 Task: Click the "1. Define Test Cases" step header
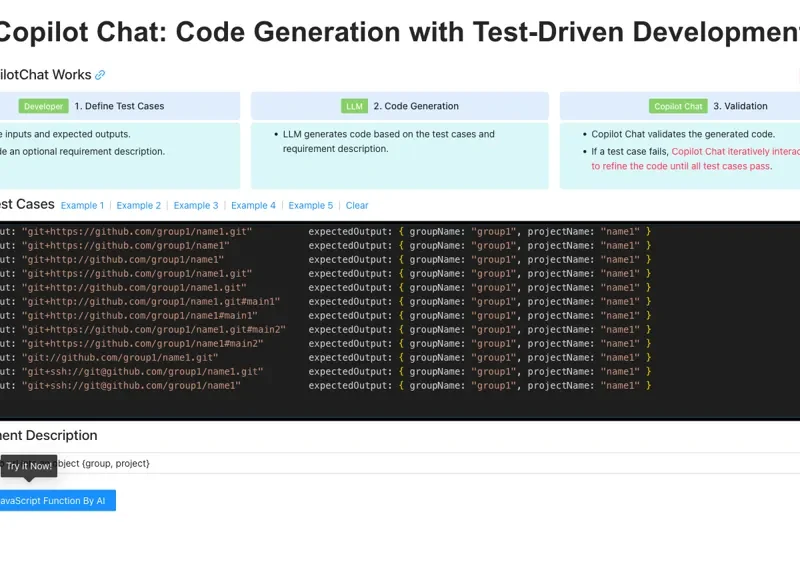119,106
